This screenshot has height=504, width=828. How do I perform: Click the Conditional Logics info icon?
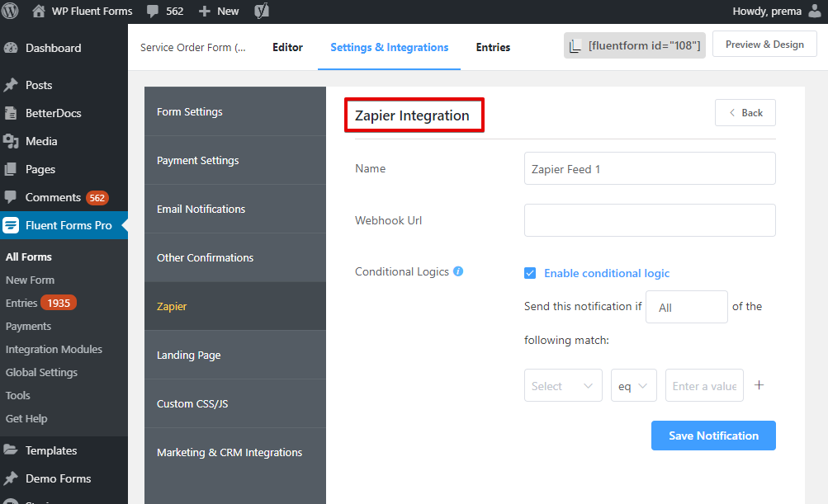pos(458,271)
